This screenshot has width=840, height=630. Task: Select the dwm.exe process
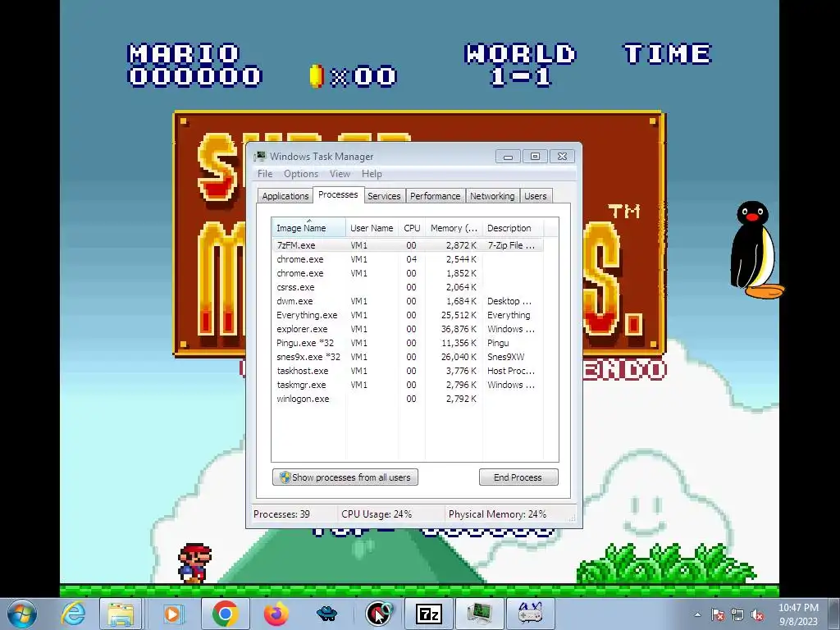[x=407, y=301]
